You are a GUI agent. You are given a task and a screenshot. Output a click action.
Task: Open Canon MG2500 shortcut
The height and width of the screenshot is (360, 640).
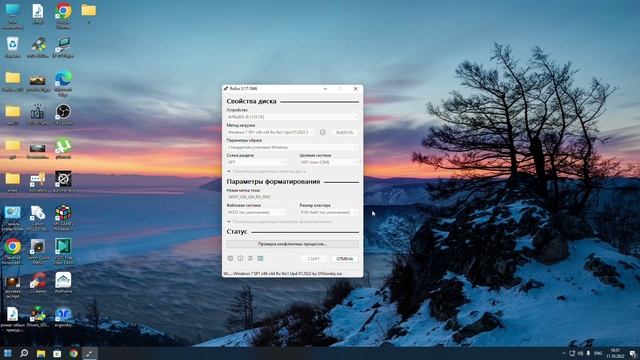coord(38,218)
